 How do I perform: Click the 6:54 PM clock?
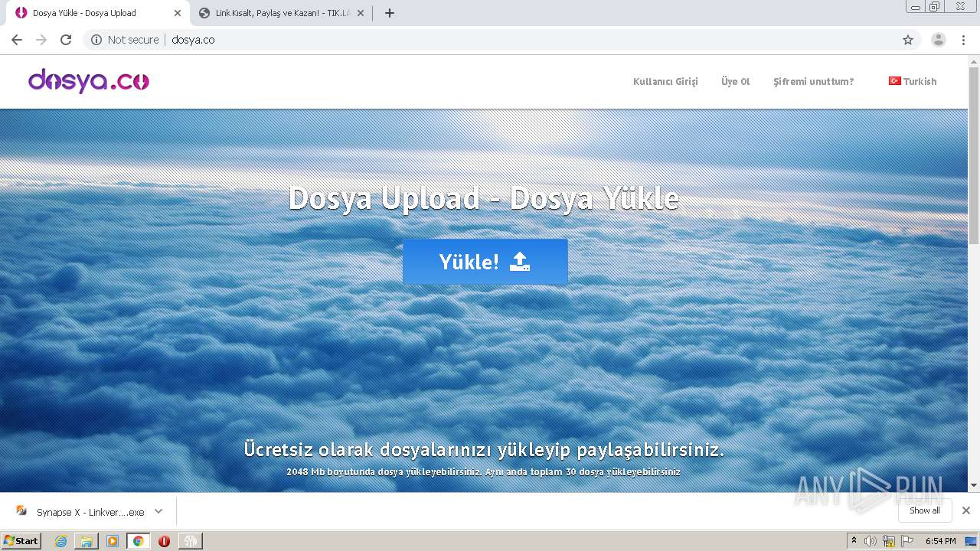point(941,541)
